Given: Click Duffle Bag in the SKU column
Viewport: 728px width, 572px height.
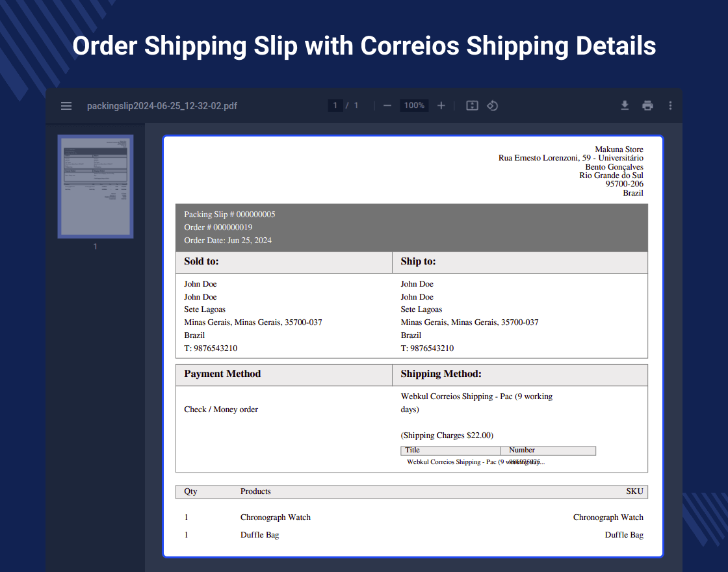Looking at the screenshot, I should tap(624, 535).
